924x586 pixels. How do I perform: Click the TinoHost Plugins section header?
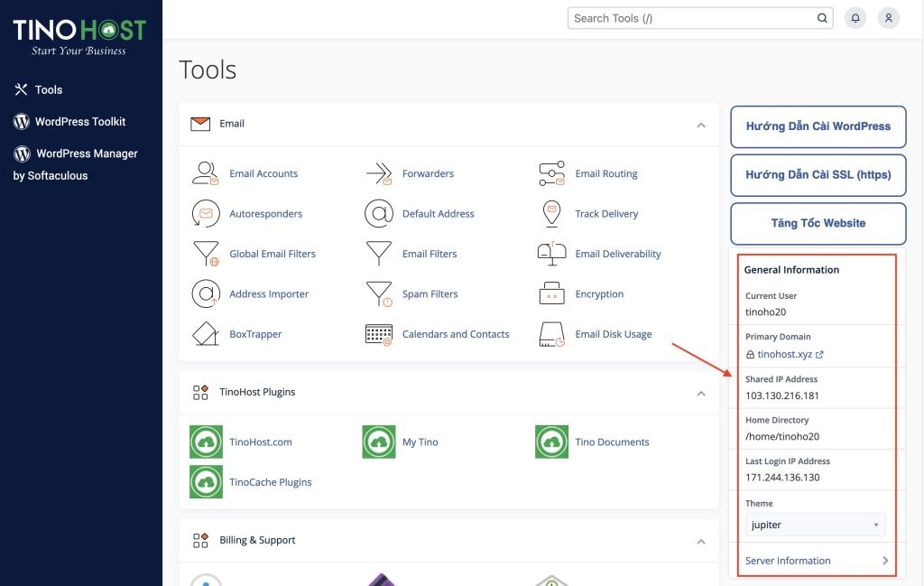(257, 392)
